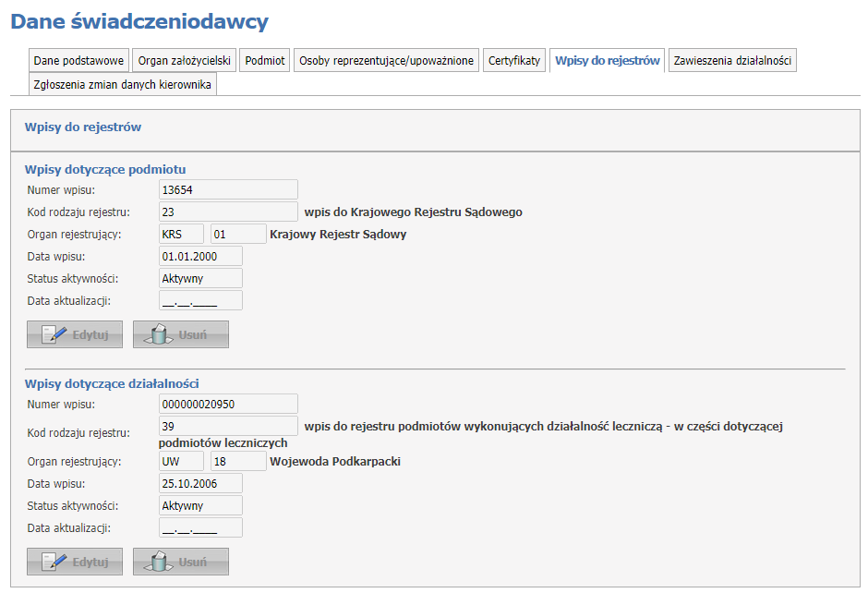
Task: Open the Dane podstawowe tab
Action: tap(78, 61)
